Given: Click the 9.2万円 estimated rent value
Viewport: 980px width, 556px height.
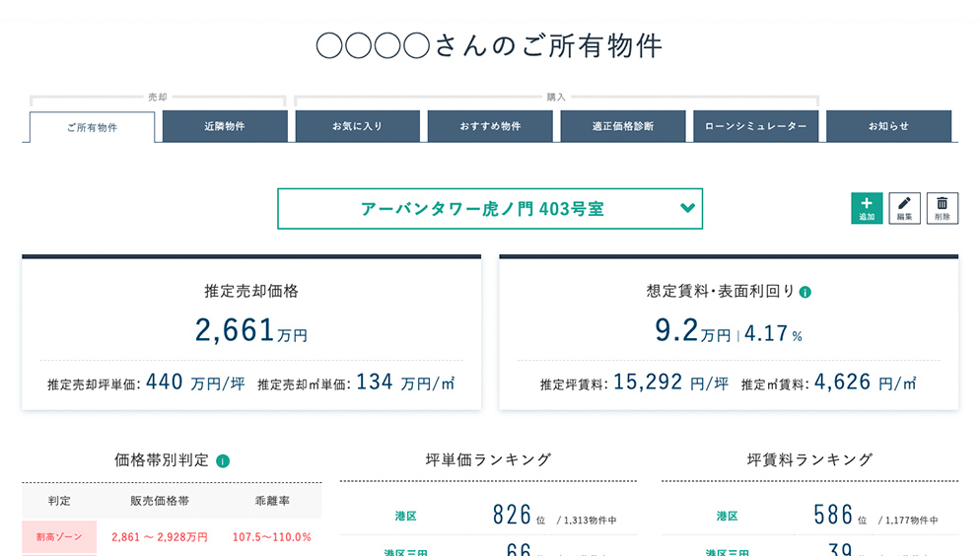Looking at the screenshot, I should [692, 330].
